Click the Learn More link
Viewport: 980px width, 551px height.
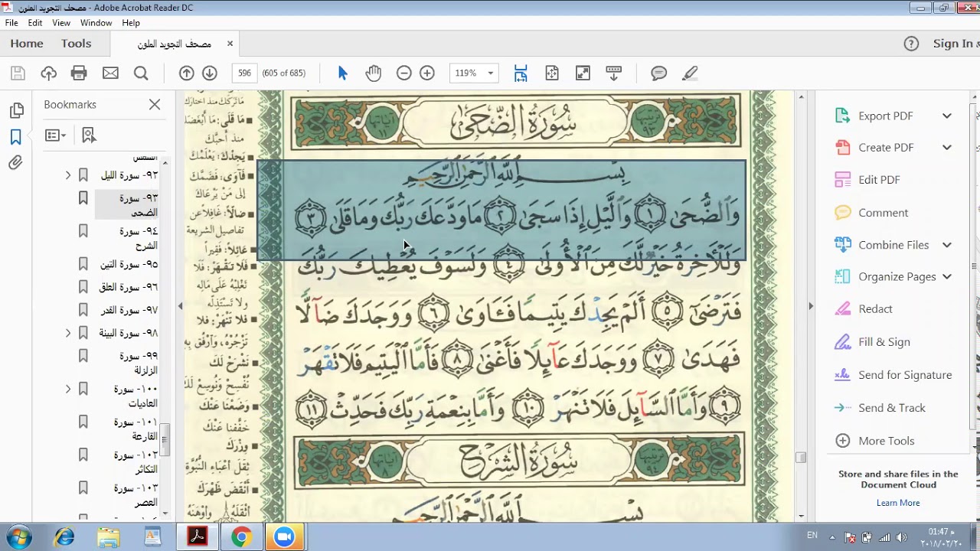click(898, 503)
